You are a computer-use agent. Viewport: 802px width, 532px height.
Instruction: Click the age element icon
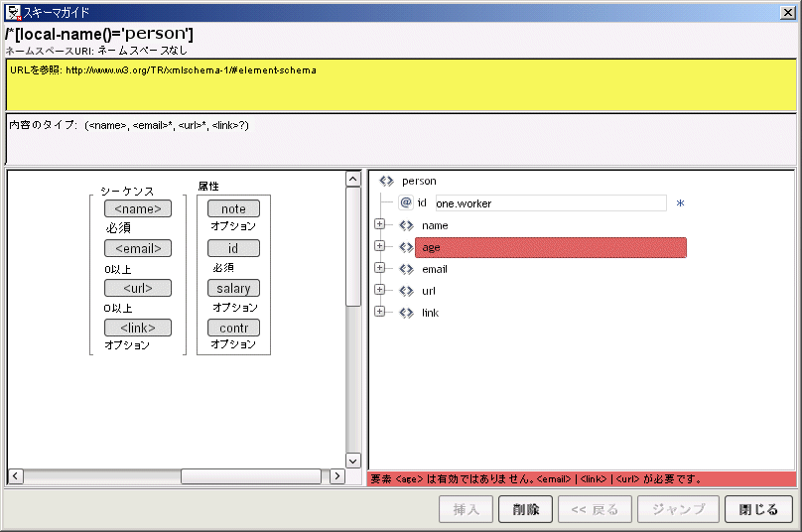tap(406, 247)
